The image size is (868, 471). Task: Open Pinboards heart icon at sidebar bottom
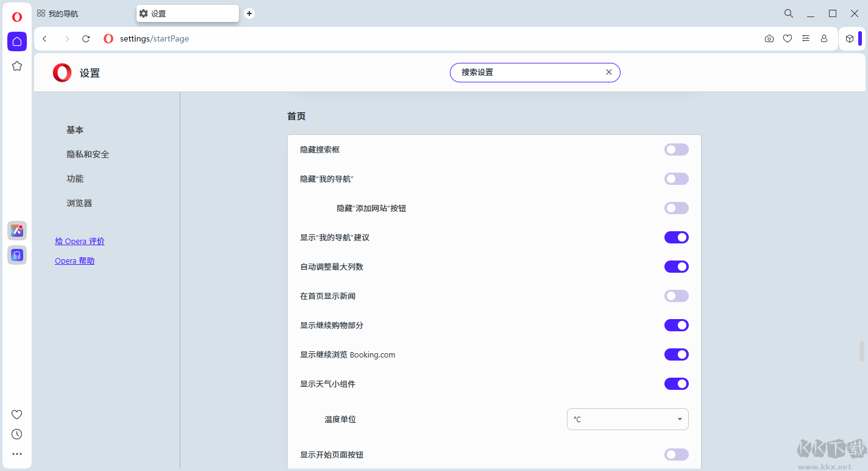pyautogui.click(x=17, y=415)
